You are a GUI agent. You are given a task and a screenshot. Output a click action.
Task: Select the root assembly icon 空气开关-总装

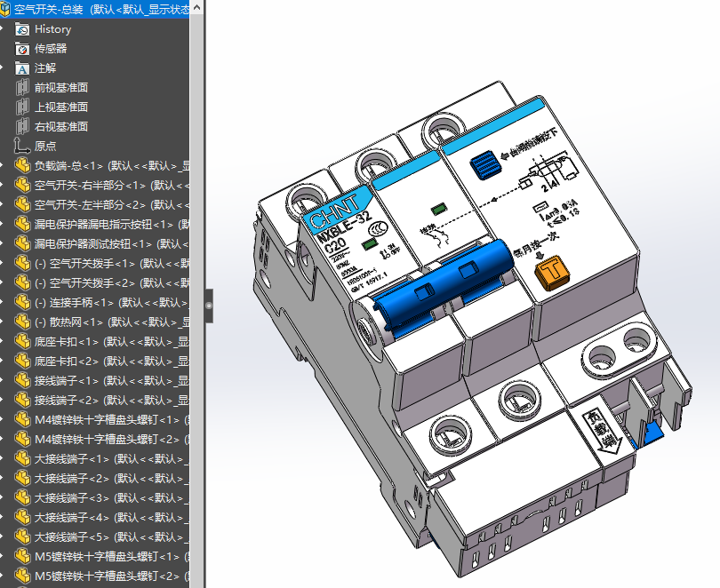5,9
